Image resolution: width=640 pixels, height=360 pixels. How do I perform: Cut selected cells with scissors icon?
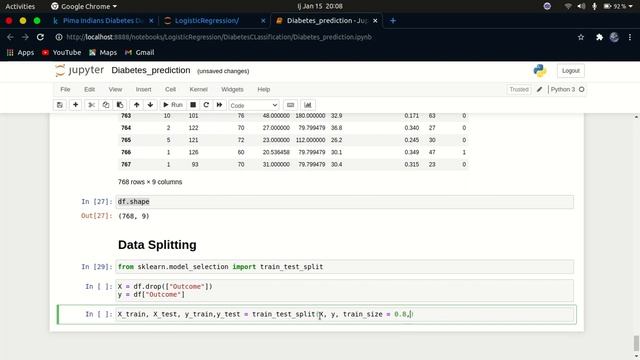(x=91, y=105)
